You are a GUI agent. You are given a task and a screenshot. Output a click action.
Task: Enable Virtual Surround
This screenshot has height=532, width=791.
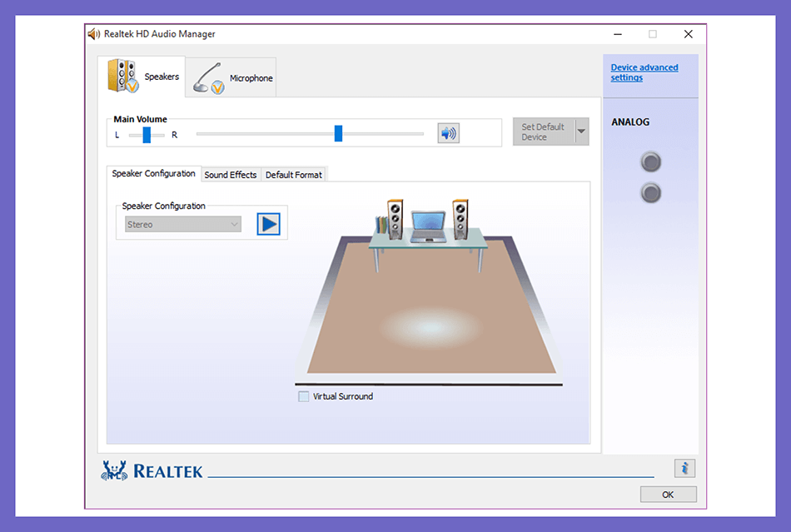[x=303, y=396]
